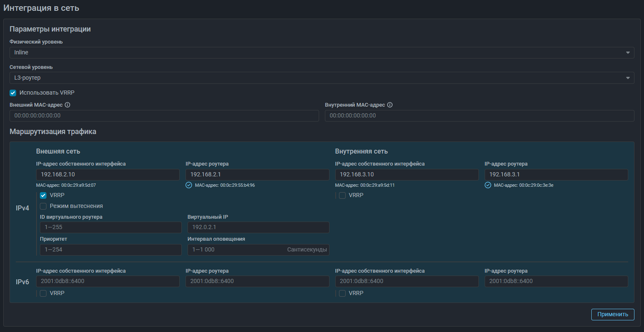The image size is (644, 332).
Task: Open the Физический уровень dropdown
Action: (x=322, y=53)
